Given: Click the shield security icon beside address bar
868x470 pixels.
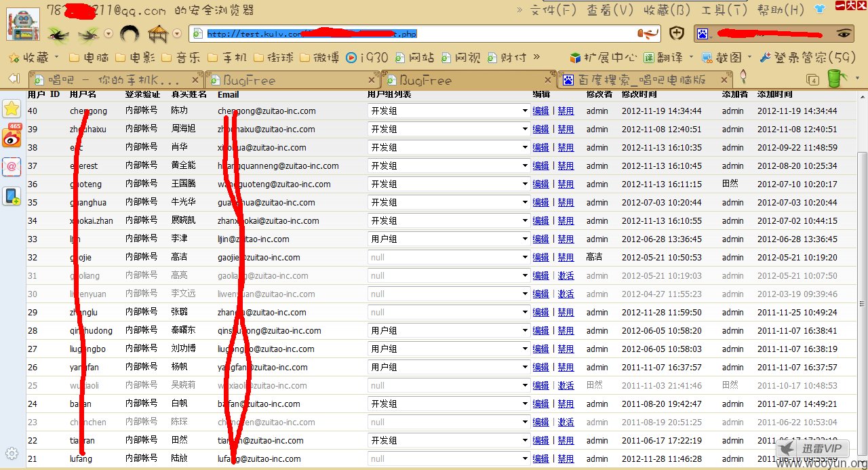Looking at the screenshot, I should point(676,33).
